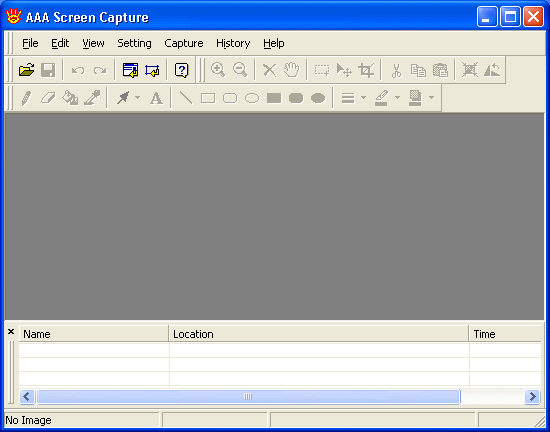The width and height of the screenshot is (550, 432).
Task: Click the Copy icon
Action: pyautogui.click(x=418, y=70)
